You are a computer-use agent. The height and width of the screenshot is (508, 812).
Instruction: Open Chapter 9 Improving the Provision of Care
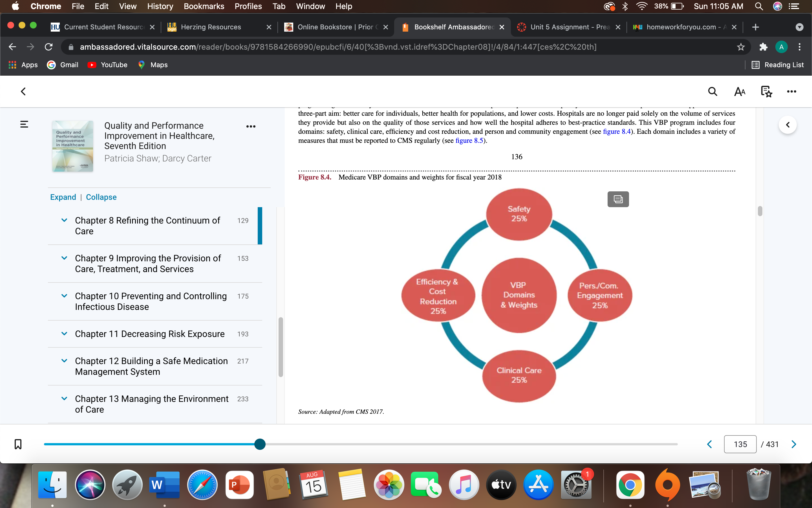pyautogui.click(x=148, y=263)
